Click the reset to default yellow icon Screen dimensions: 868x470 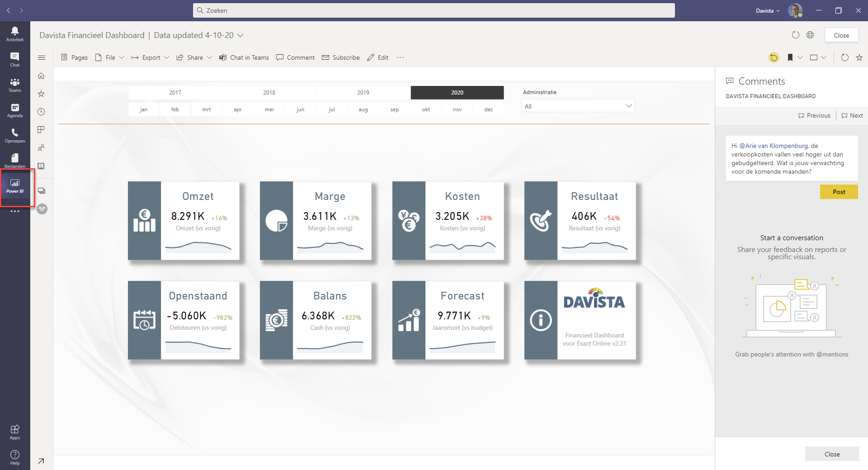coord(774,57)
